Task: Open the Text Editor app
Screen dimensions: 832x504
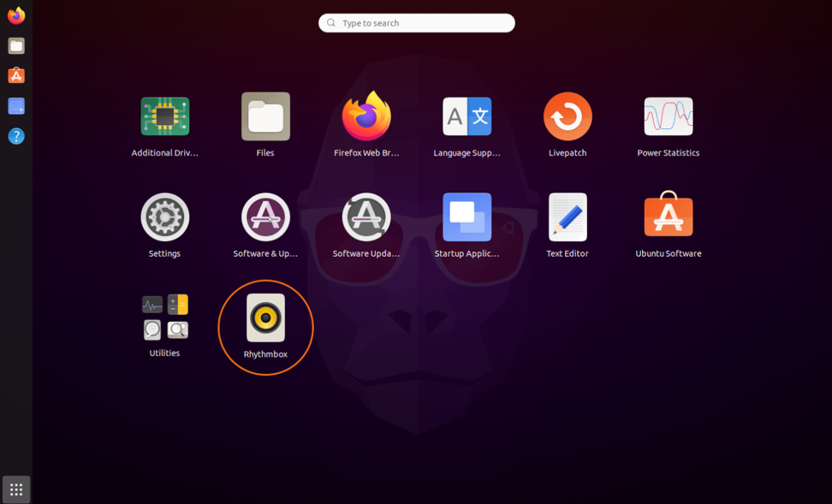Action: pos(568,217)
